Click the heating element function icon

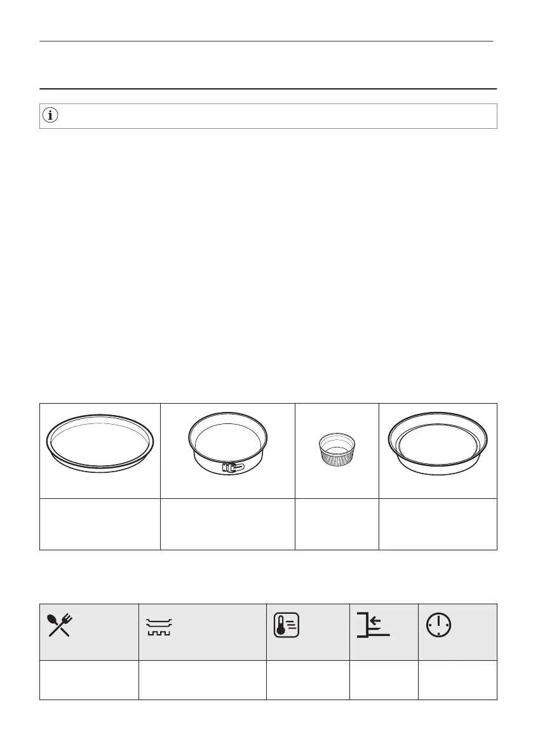click(159, 627)
